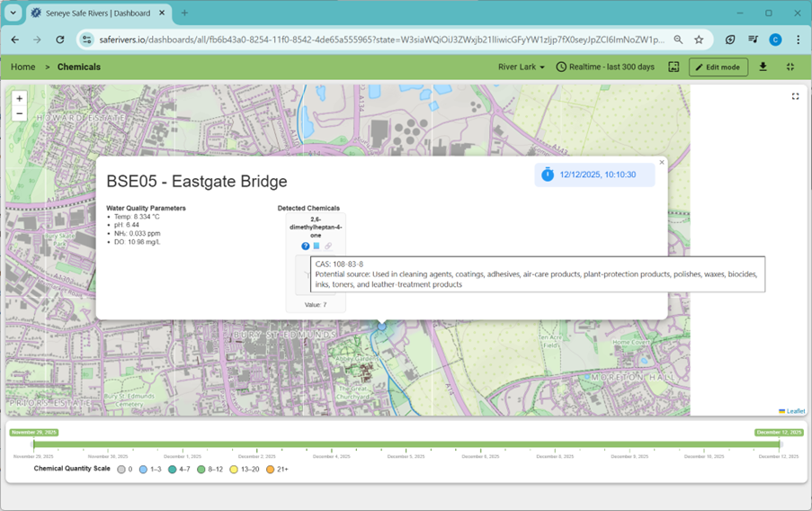Open the media control icon in the browser toolbar

(753, 40)
